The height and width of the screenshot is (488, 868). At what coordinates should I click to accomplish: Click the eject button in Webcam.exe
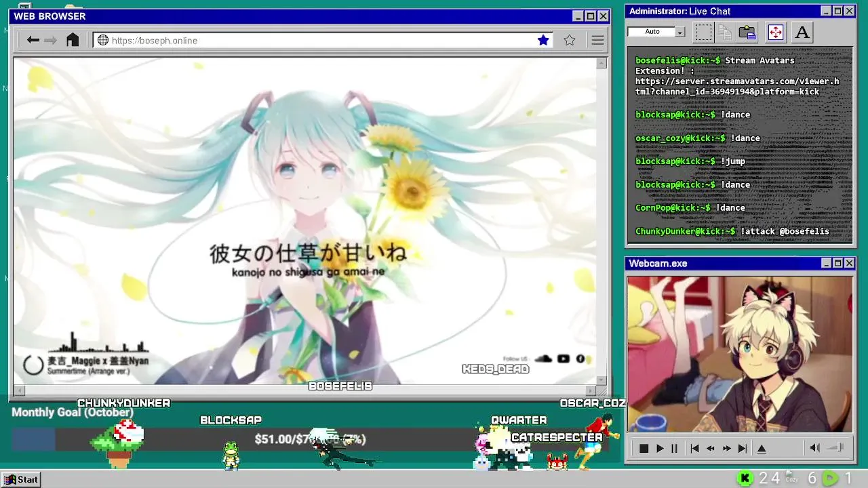(762, 448)
